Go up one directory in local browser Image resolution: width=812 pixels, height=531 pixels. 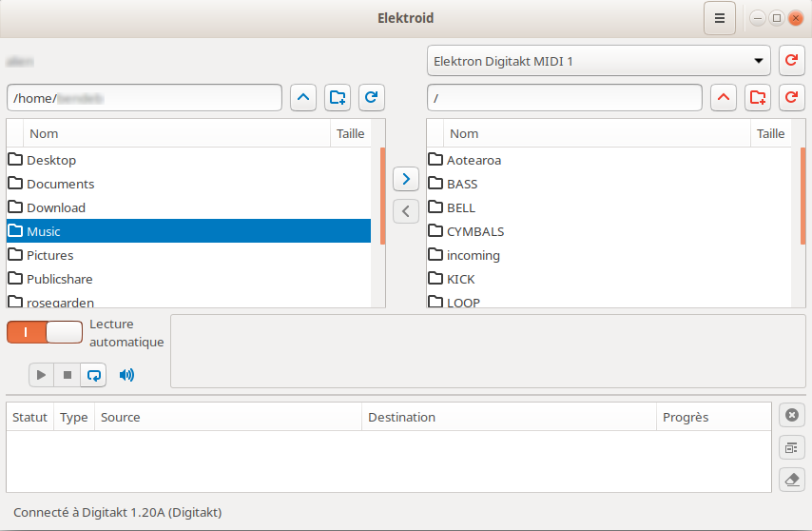pos(303,97)
